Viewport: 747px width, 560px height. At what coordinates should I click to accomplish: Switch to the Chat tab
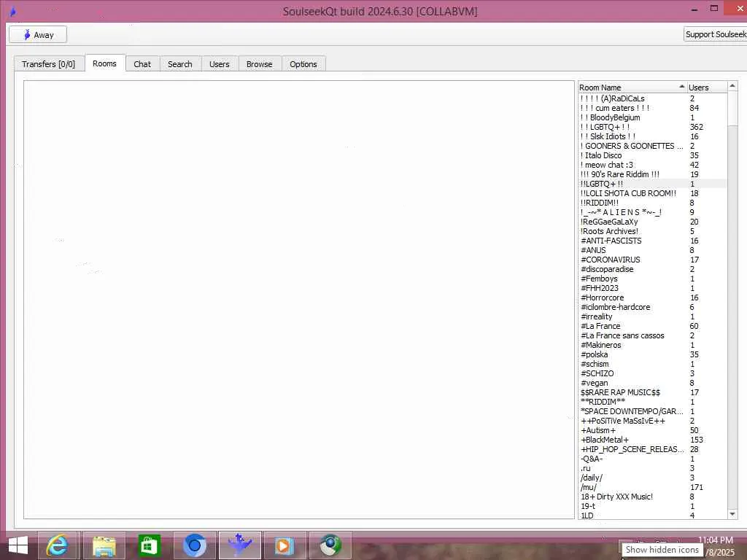click(142, 64)
